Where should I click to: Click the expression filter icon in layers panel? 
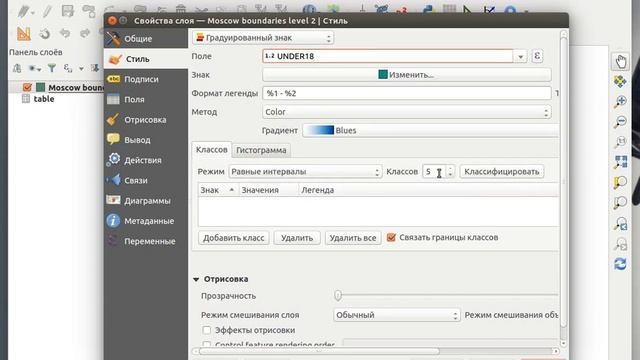pyautogui.click(x=68, y=68)
